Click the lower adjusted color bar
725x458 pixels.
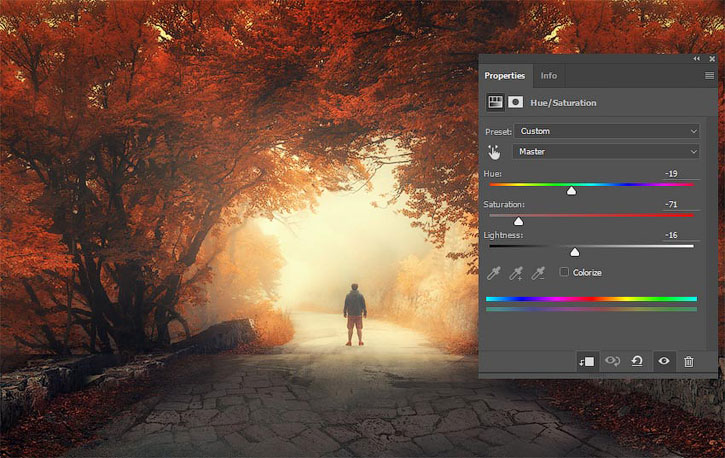[591, 309]
